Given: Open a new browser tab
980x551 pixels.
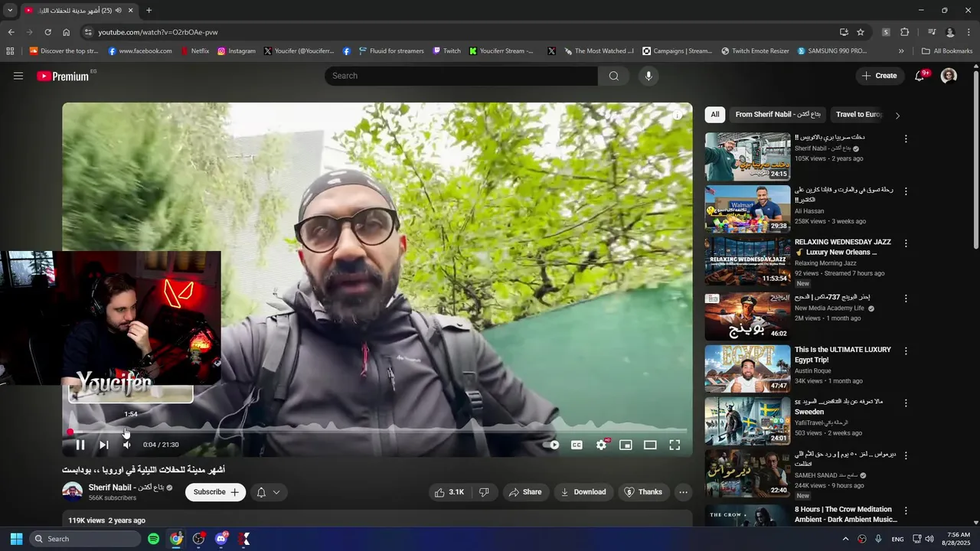Looking at the screenshot, I should tap(149, 11).
